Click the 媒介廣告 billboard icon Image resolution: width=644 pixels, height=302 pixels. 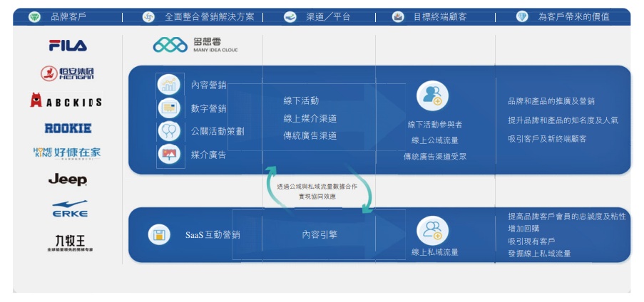(169, 155)
